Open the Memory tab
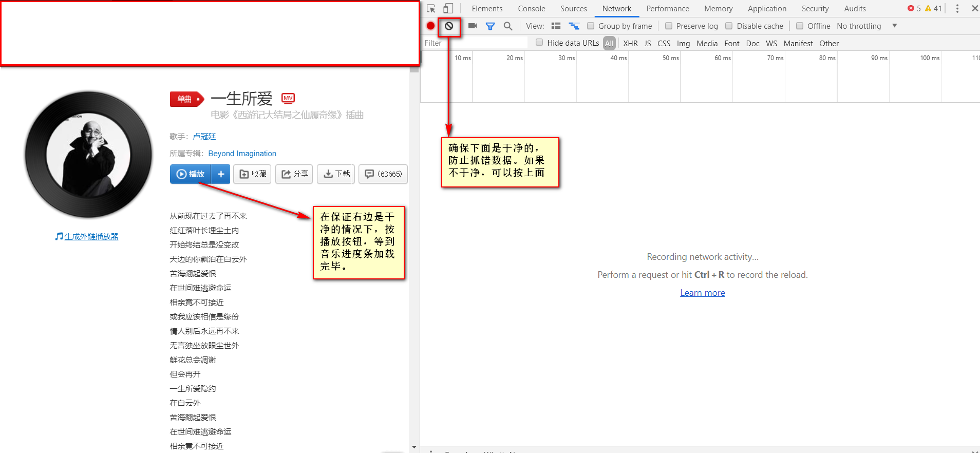The image size is (980, 453). [719, 9]
